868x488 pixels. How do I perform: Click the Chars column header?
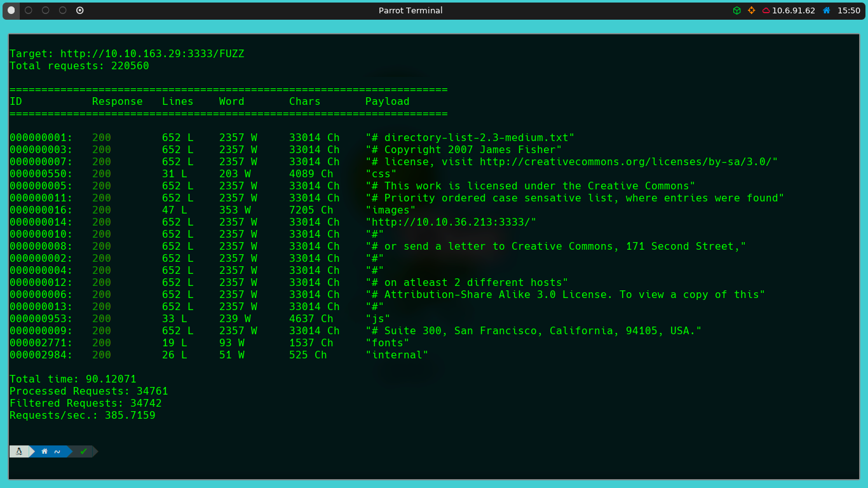click(305, 102)
